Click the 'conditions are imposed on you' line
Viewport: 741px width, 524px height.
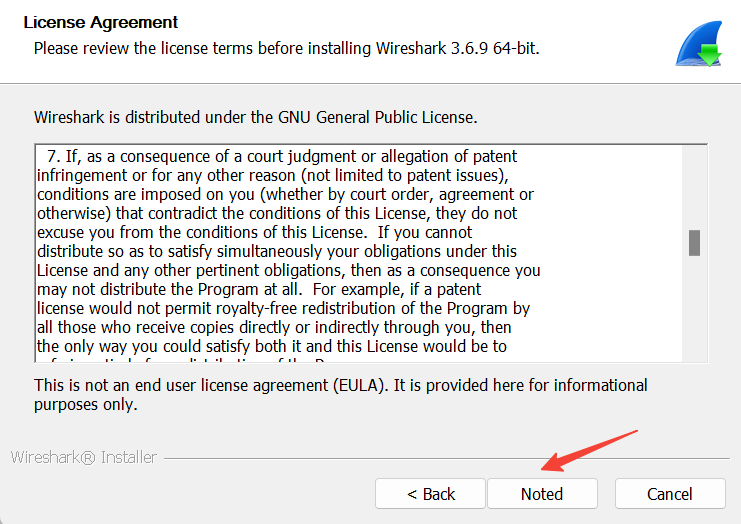(x=285, y=195)
